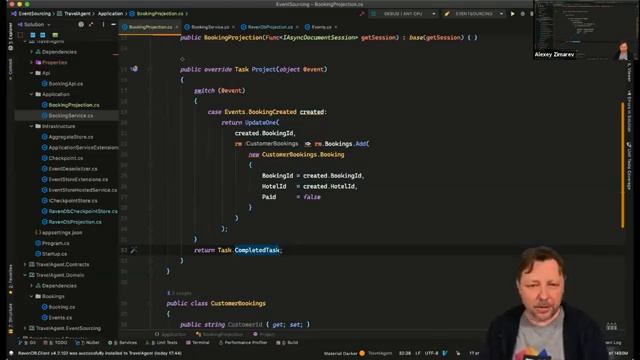Collapse the Bookings folder
Screen dimensions: 640x360
pos(31,296)
